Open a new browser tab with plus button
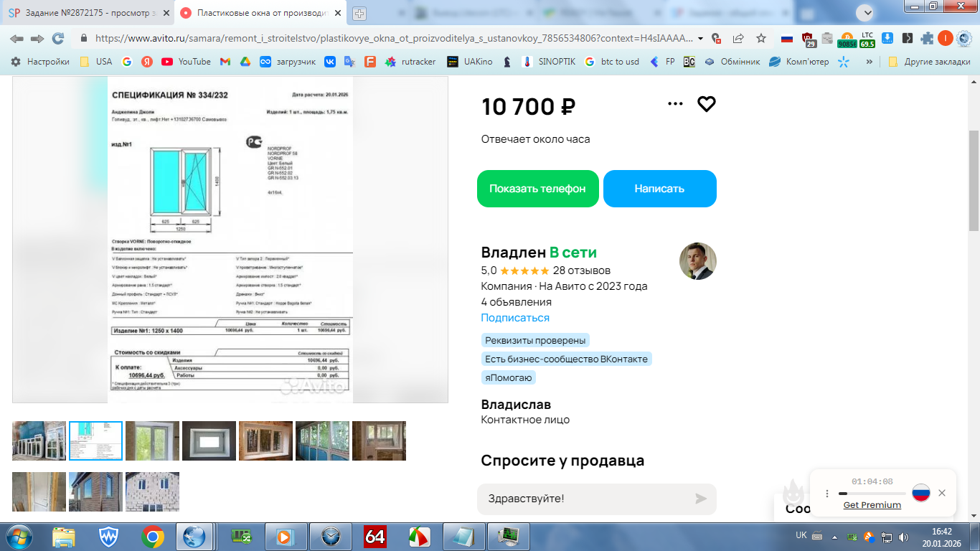This screenshot has height=551, width=980. click(x=359, y=13)
